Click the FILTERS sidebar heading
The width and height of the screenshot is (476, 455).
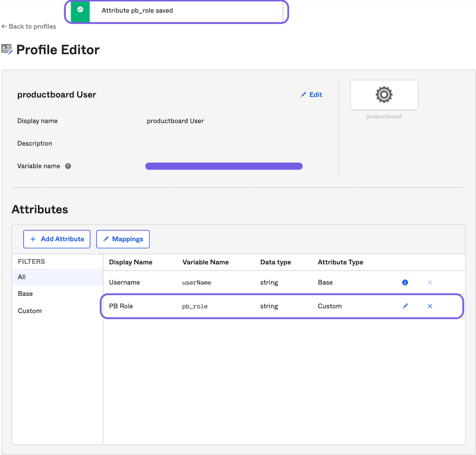31,262
